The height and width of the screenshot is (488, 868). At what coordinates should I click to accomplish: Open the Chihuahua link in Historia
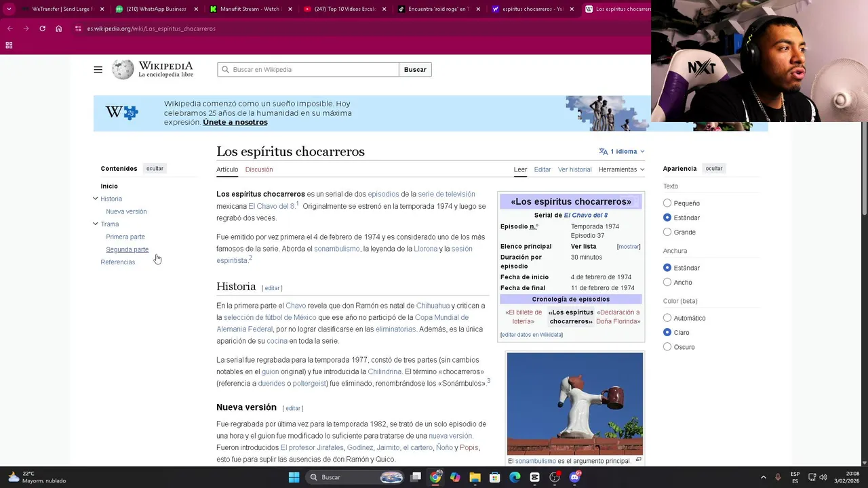433,306
